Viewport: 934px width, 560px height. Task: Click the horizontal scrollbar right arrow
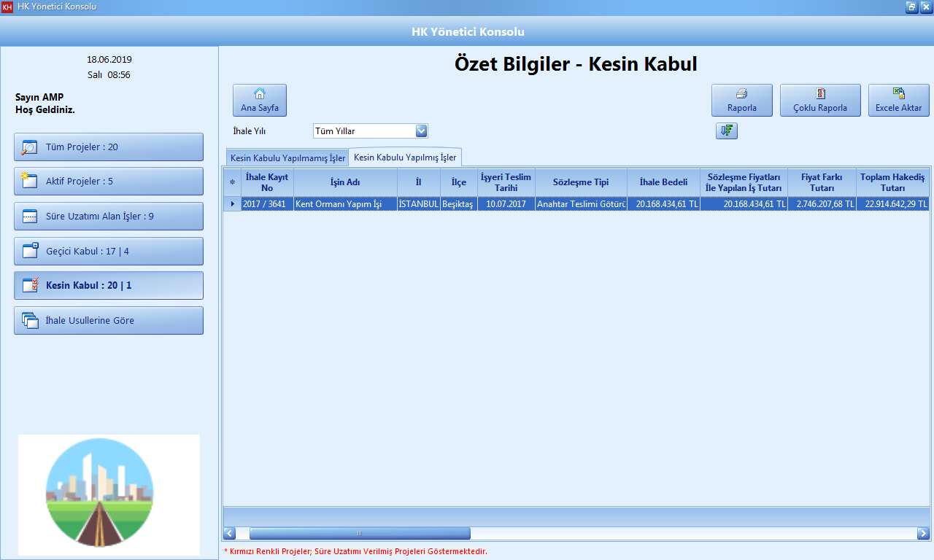(x=922, y=532)
